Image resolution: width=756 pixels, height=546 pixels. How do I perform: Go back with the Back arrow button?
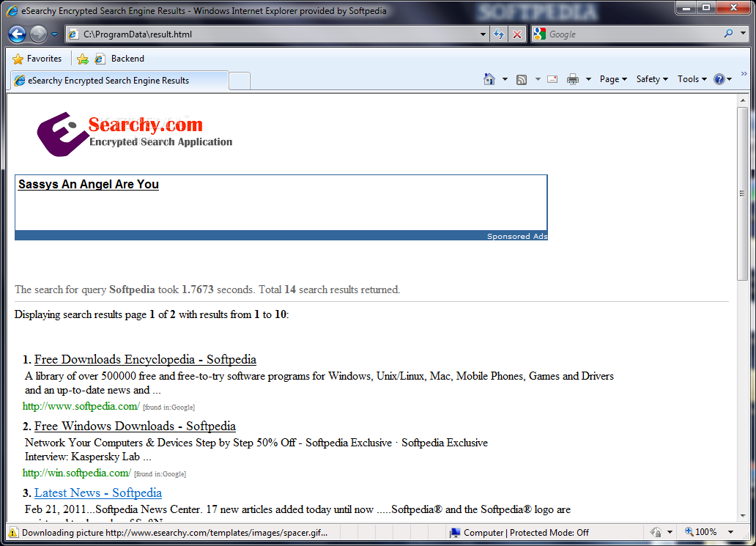click(x=18, y=34)
